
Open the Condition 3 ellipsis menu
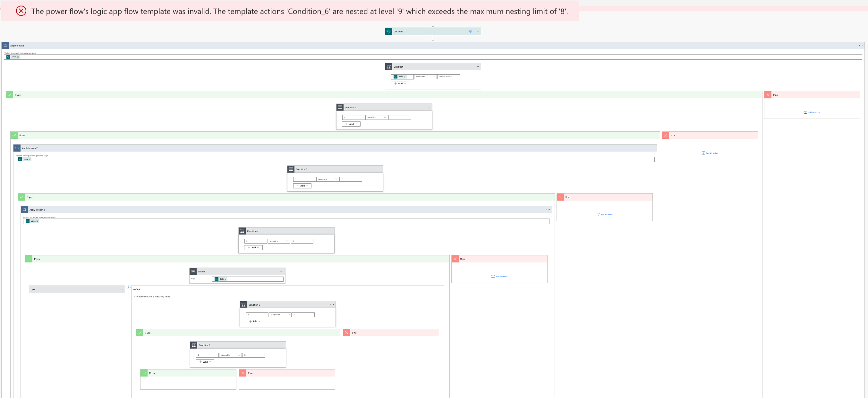click(x=379, y=170)
